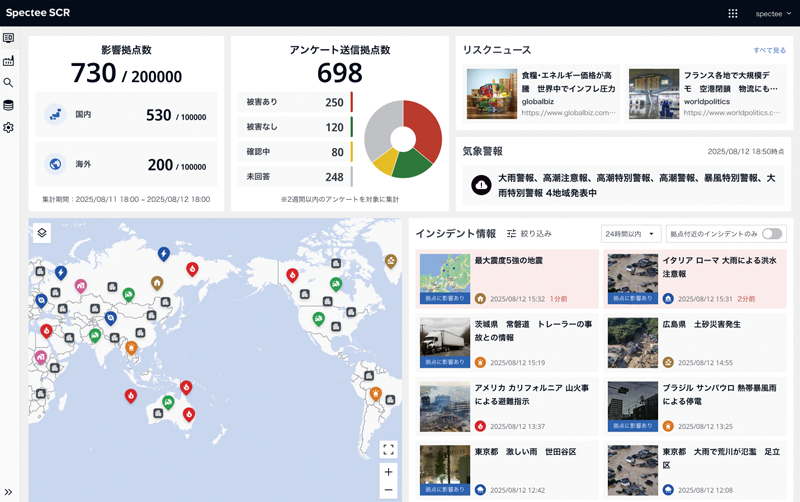The width and height of the screenshot is (800, 502).
Task: Click the brown marker near Greenland on the map edge
Action: [390, 261]
